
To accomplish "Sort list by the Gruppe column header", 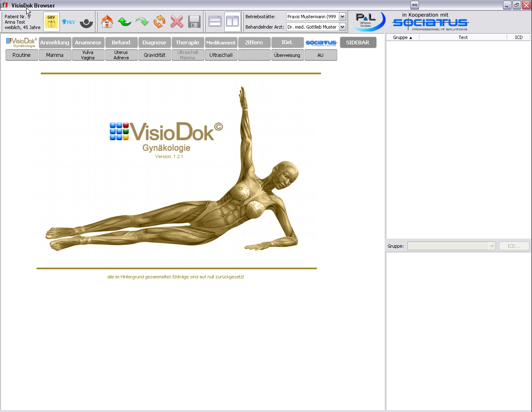I will 402,37.
